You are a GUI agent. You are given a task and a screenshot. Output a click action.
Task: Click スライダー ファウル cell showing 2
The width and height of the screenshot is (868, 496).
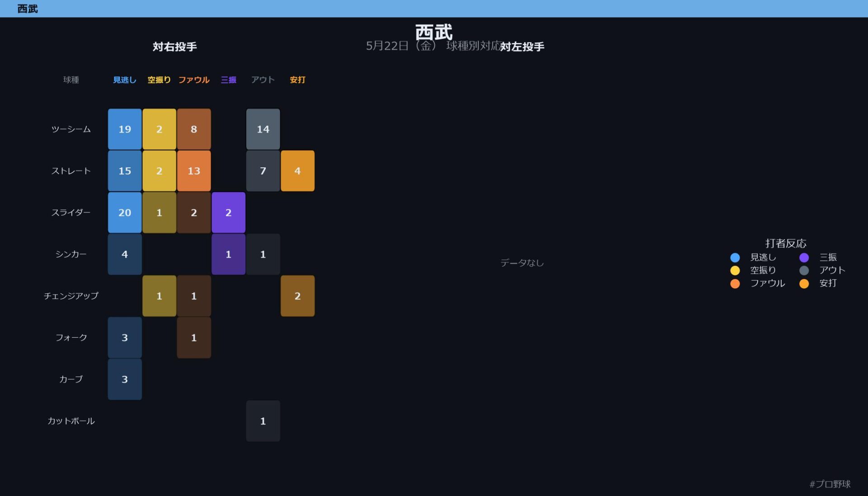pyautogui.click(x=194, y=213)
